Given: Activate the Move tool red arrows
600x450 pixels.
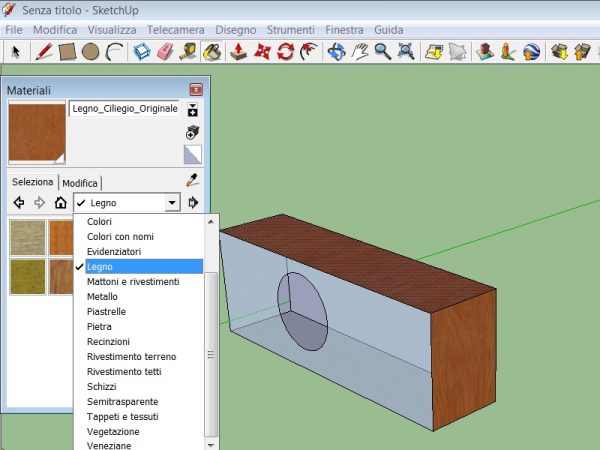Looking at the screenshot, I should (x=263, y=51).
